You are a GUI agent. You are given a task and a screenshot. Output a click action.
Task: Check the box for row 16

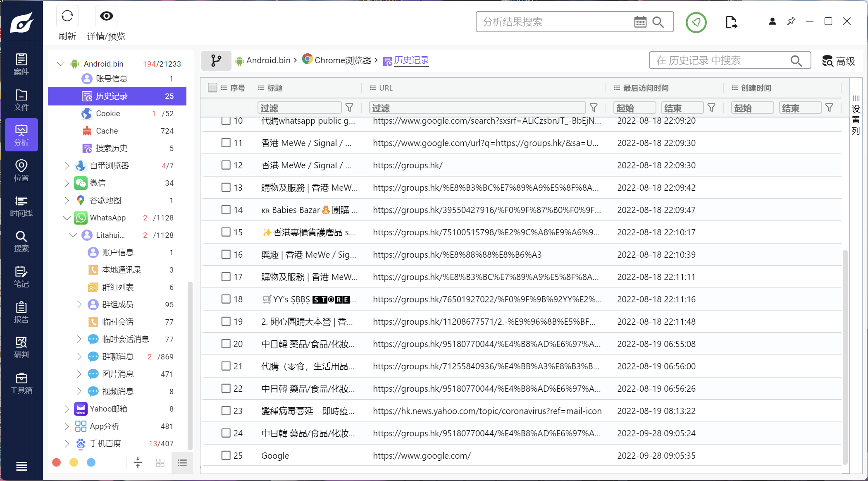point(226,254)
